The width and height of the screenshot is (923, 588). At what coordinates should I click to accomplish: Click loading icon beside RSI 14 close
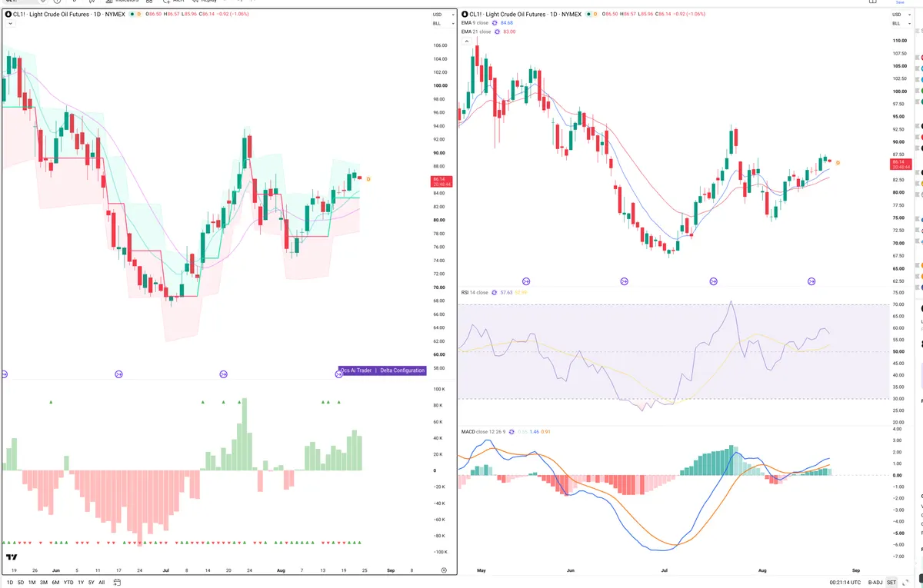[x=495, y=293]
